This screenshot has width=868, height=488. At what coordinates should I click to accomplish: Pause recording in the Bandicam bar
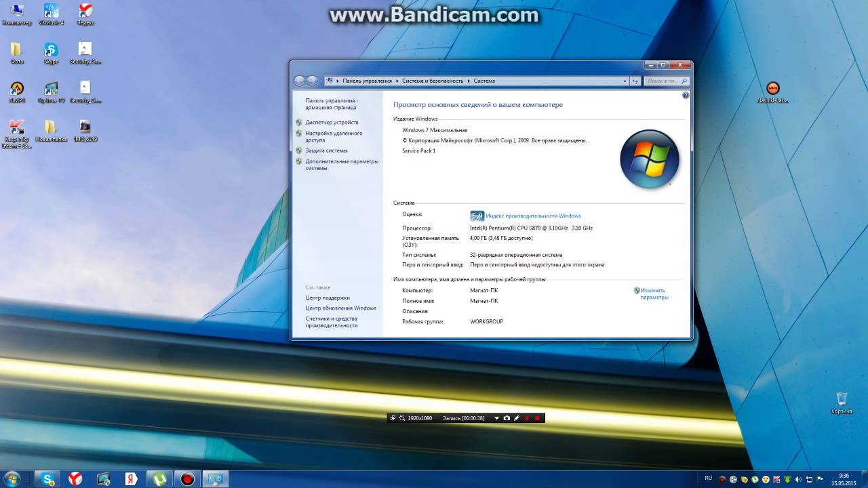[x=527, y=418]
